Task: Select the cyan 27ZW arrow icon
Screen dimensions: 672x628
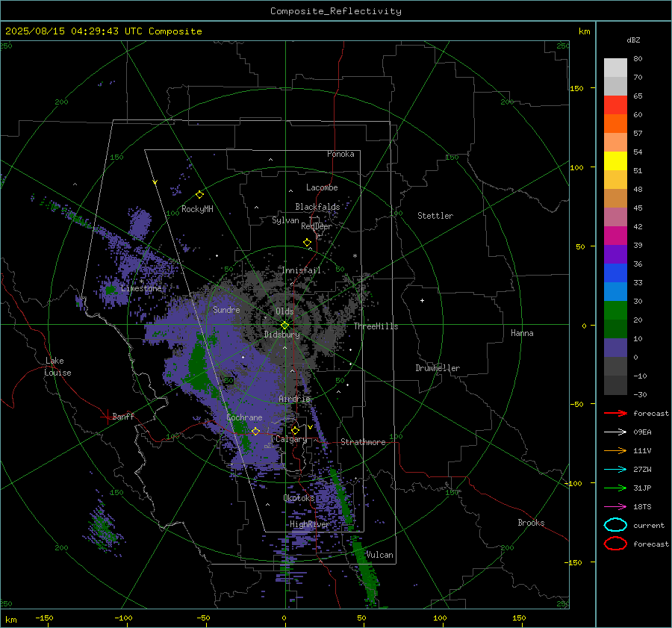Action: tap(615, 470)
